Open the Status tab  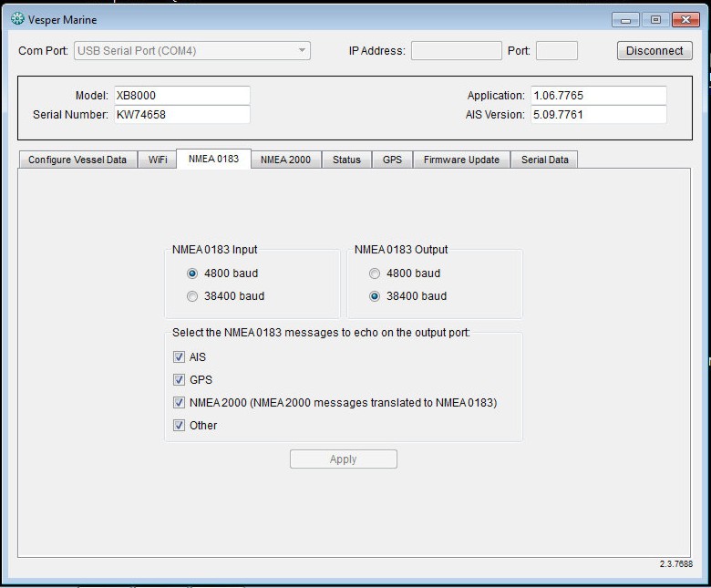(x=346, y=160)
